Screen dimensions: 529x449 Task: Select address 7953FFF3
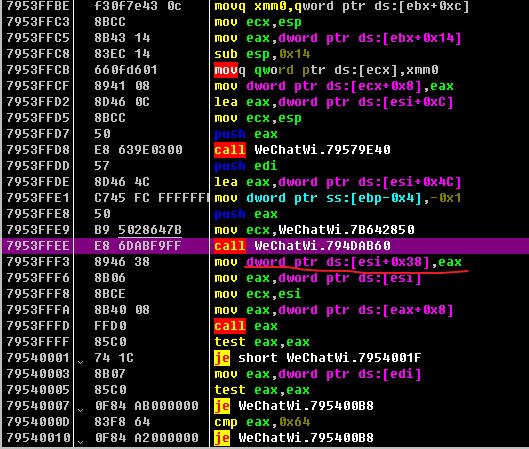pyautogui.click(x=38, y=262)
